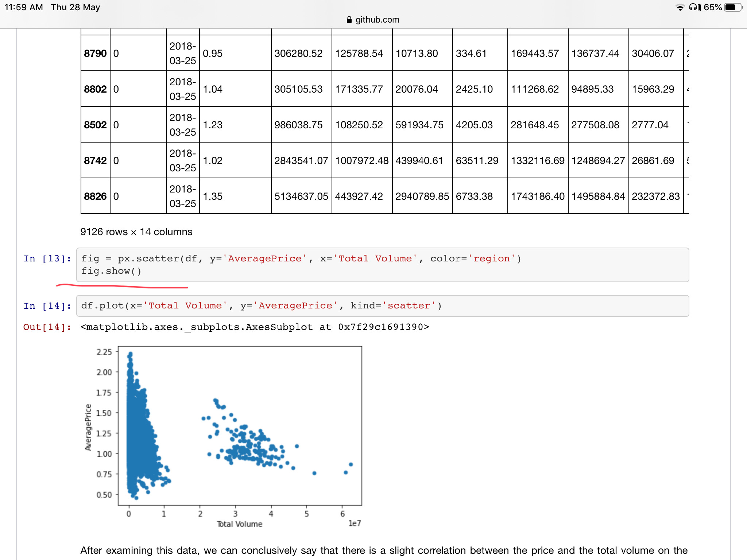Tap the github.com address bar
This screenshot has width=747, height=560.
(x=373, y=20)
